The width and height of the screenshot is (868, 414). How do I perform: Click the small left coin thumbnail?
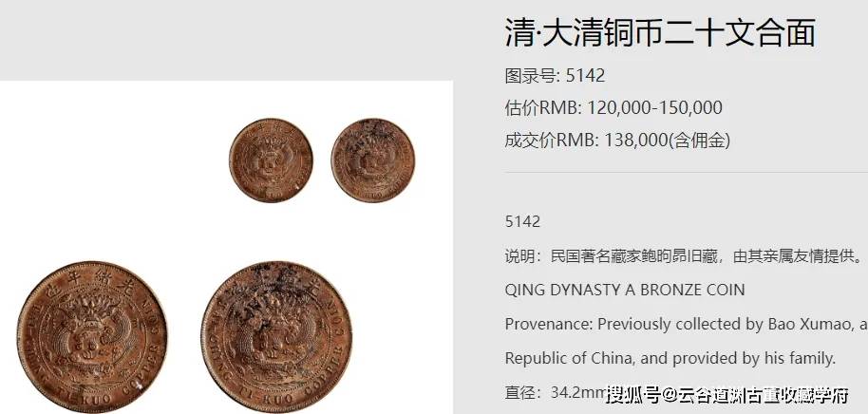[271, 160]
